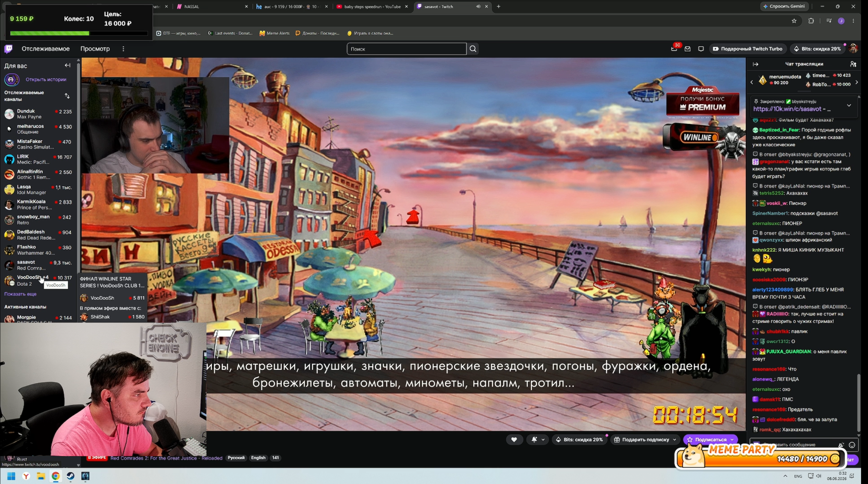Click the 'Русский' stream tag
The width and height of the screenshot is (868, 484).
click(236, 458)
